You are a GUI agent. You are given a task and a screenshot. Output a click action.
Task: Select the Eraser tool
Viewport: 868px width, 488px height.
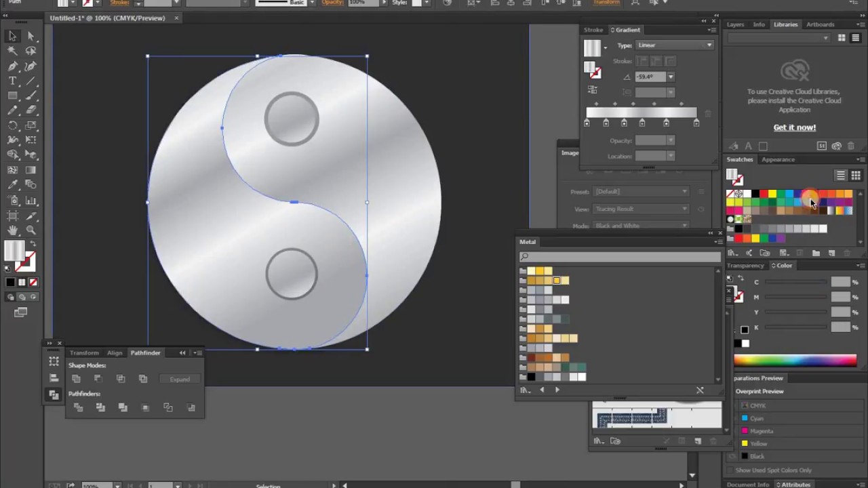tap(31, 110)
